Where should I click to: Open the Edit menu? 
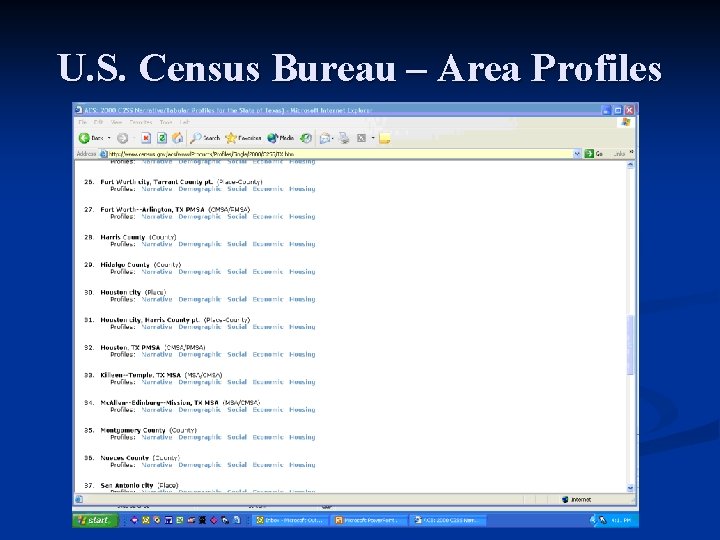pyautogui.click(x=98, y=122)
